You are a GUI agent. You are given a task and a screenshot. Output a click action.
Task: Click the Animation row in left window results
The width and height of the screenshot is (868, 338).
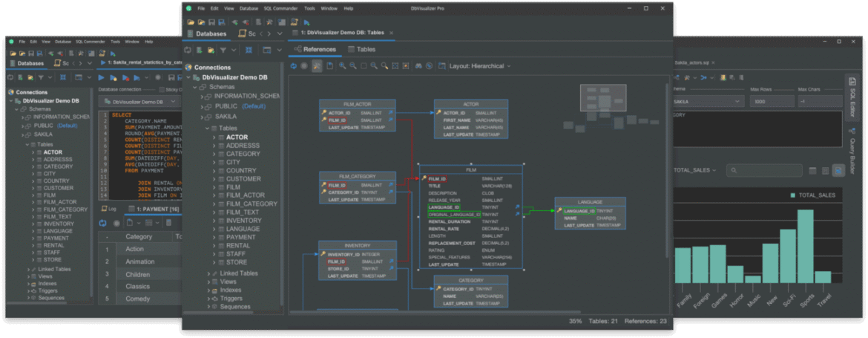[141, 261]
